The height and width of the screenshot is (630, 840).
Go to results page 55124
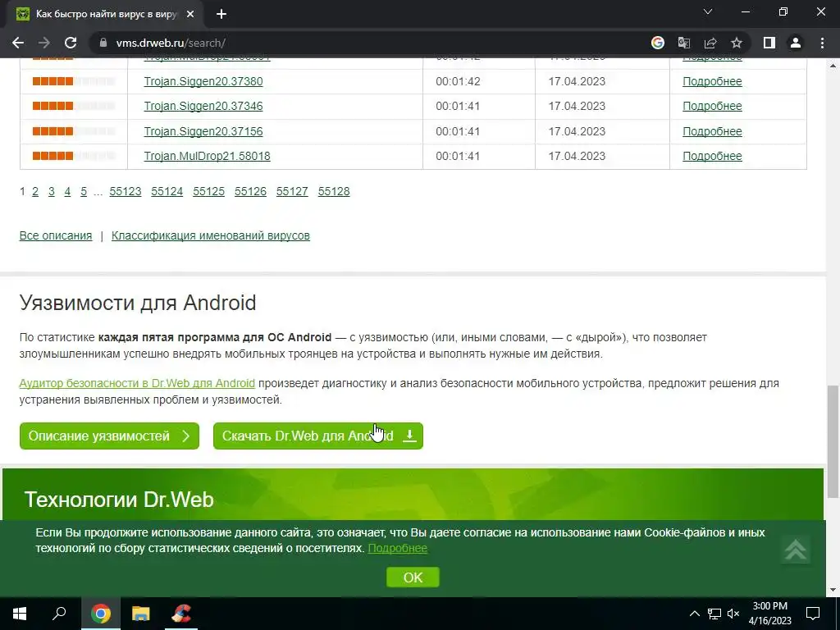[x=167, y=191]
